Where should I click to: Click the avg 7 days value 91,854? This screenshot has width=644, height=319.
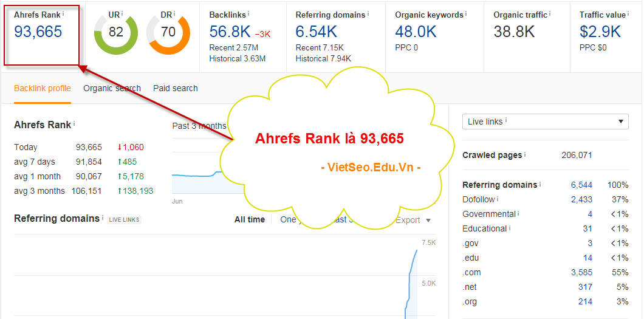point(88,162)
